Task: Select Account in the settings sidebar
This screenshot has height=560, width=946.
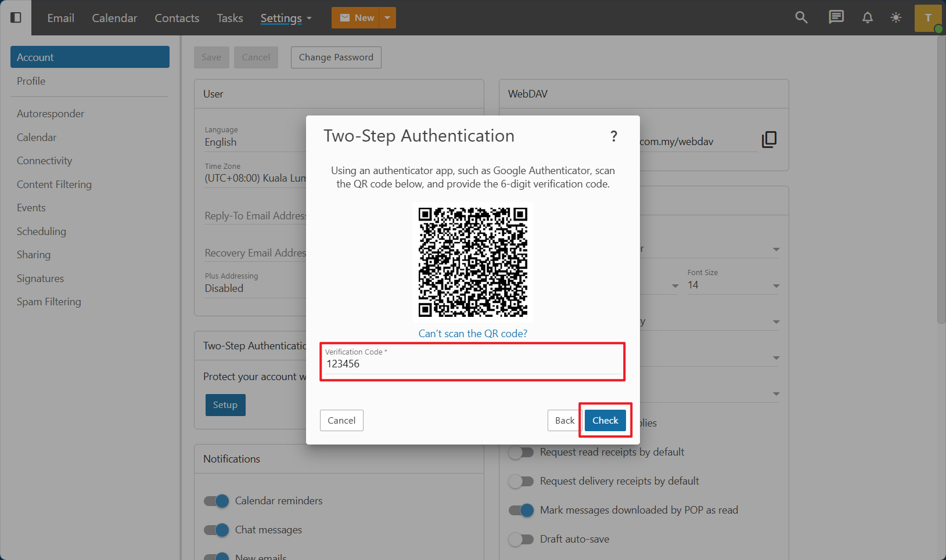Action: click(x=90, y=57)
